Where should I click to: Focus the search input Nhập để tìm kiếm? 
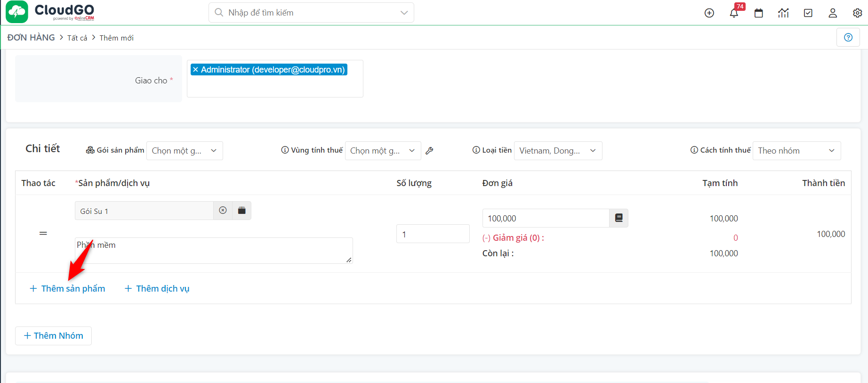tap(311, 13)
